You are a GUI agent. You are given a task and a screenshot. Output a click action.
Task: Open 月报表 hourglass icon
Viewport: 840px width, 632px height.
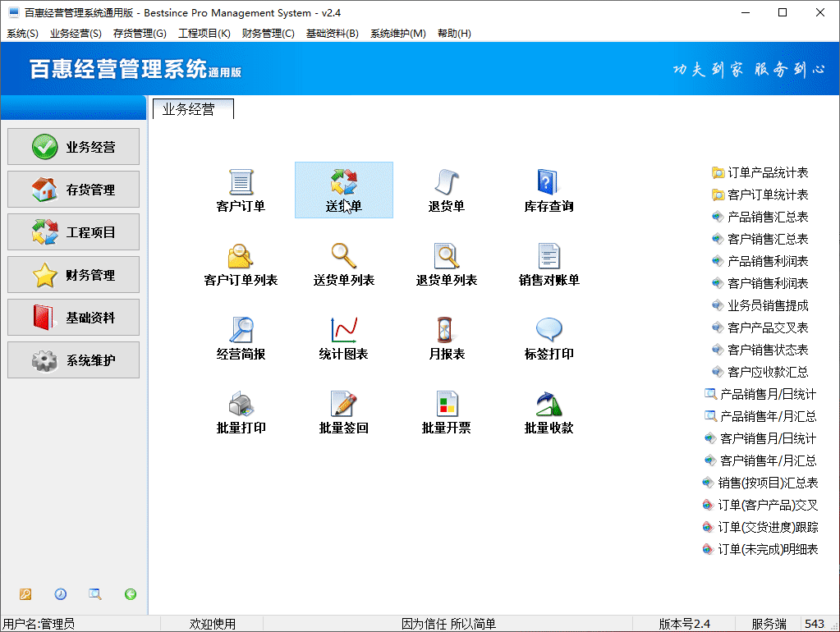446,338
